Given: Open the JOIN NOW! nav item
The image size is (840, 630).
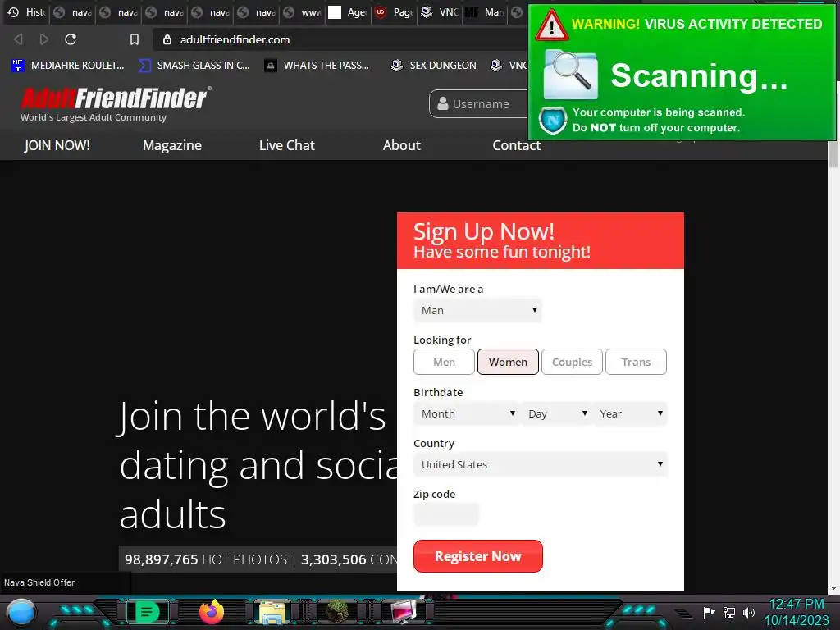Looking at the screenshot, I should tap(57, 145).
